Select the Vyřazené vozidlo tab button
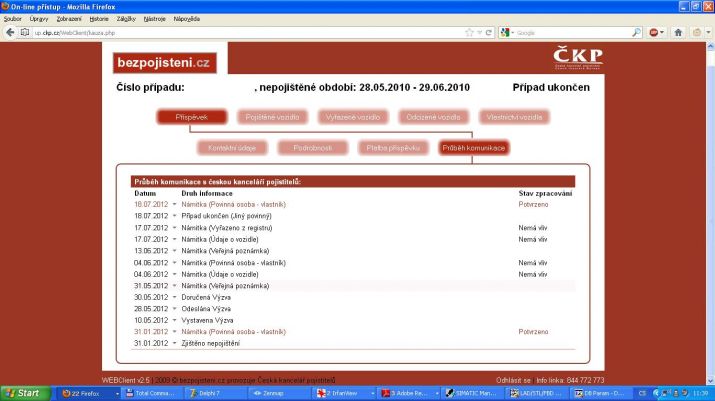Viewport: 715px width, 401px height. pos(353,117)
